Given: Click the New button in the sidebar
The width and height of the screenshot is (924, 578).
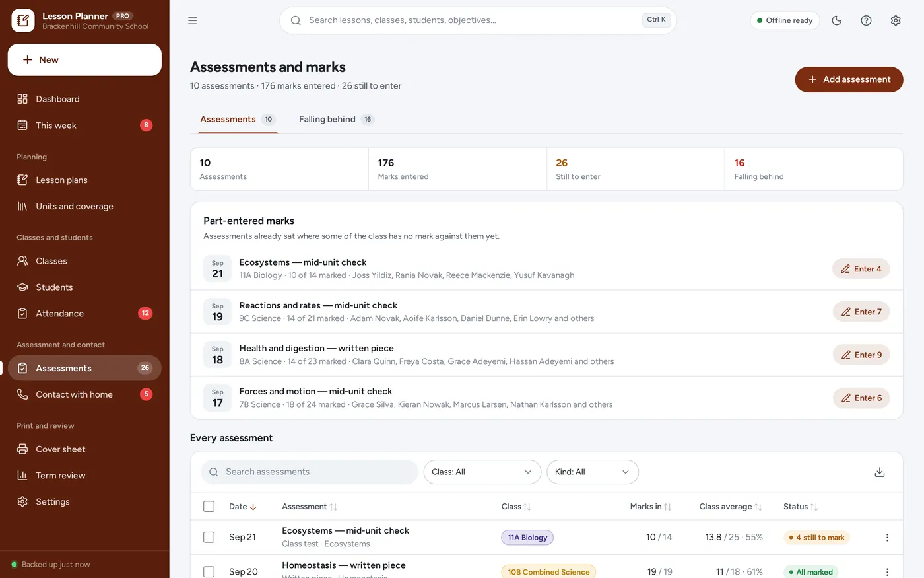Looking at the screenshot, I should pos(84,60).
